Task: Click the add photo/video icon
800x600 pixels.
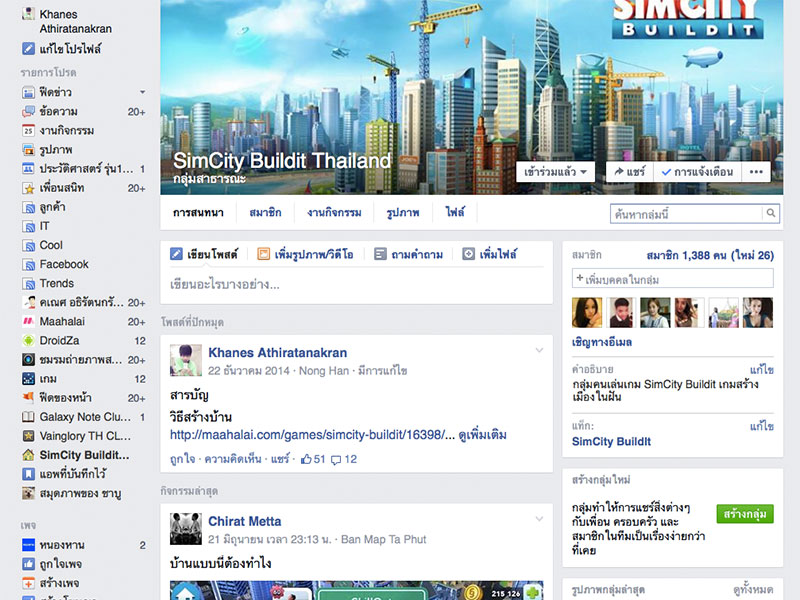Action: coord(263,254)
